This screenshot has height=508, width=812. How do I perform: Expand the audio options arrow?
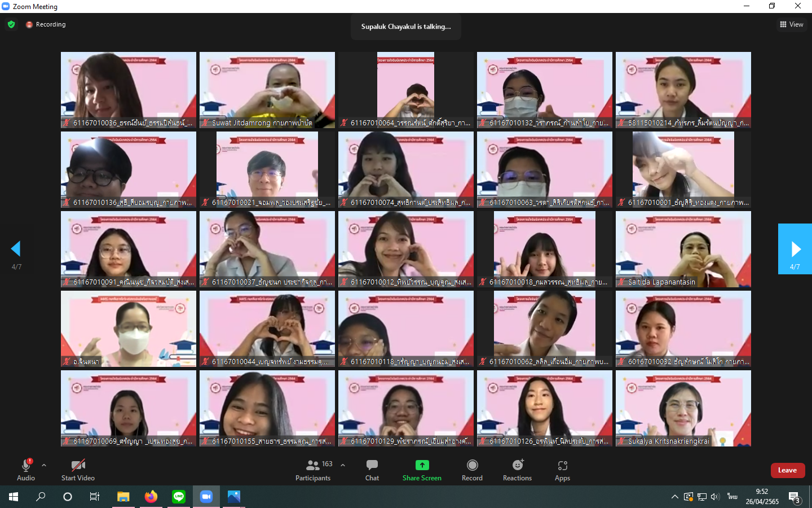(x=44, y=465)
